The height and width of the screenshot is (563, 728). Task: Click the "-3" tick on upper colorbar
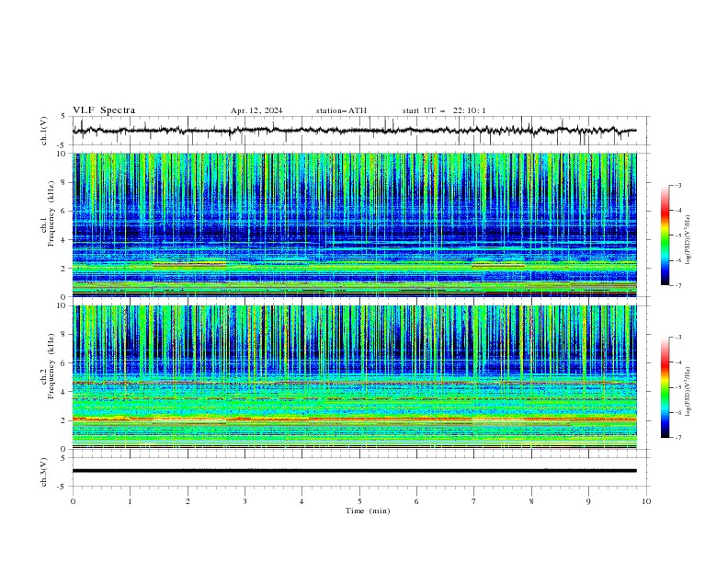(677, 185)
